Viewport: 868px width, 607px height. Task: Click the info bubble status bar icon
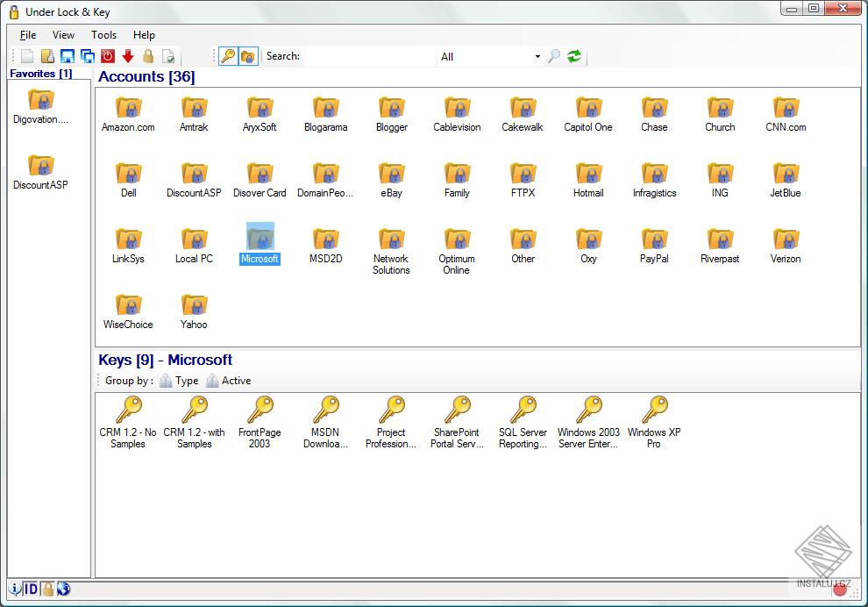[16, 589]
